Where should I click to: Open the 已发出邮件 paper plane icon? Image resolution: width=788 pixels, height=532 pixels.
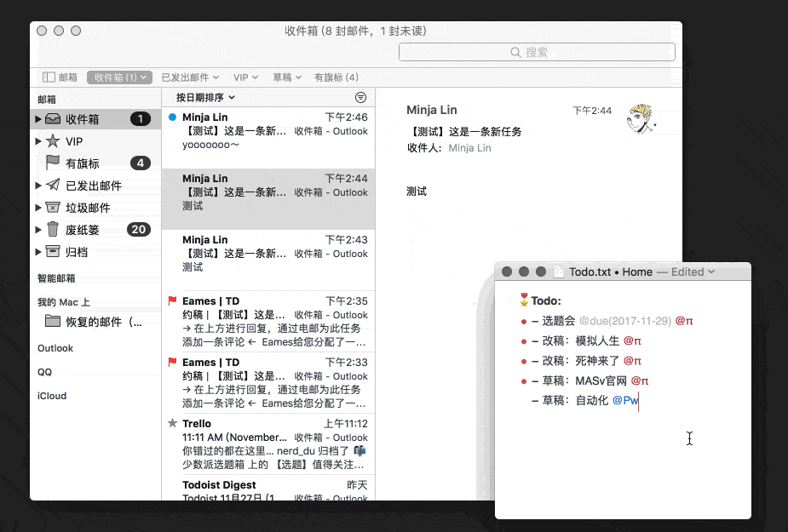[x=53, y=186]
